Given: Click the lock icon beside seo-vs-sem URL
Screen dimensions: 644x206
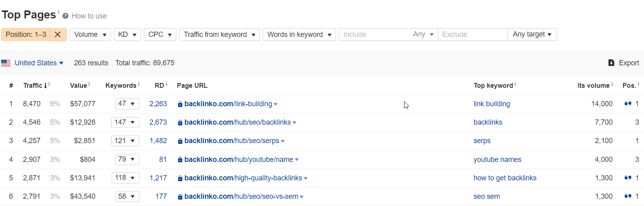Looking at the screenshot, I should coord(180,197).
